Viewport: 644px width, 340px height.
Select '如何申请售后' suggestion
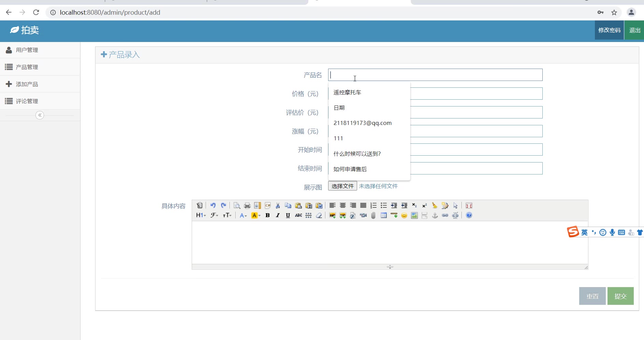(369, 169)
